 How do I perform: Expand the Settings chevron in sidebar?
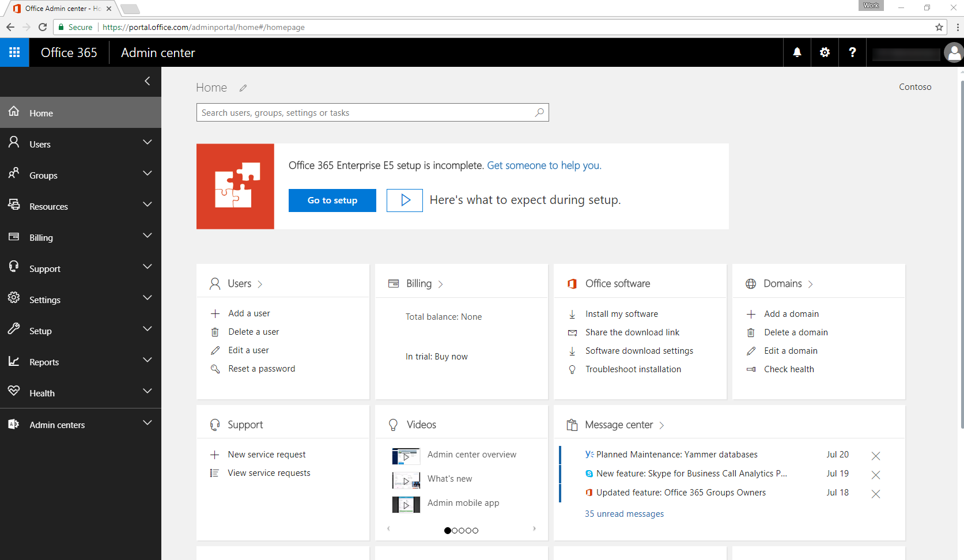148,298
